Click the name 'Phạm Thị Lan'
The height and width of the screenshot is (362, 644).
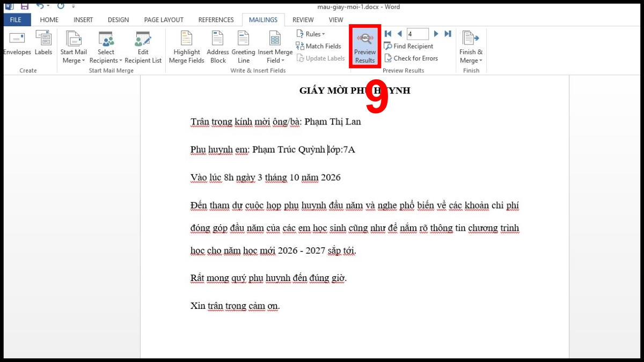coord(333,122)
